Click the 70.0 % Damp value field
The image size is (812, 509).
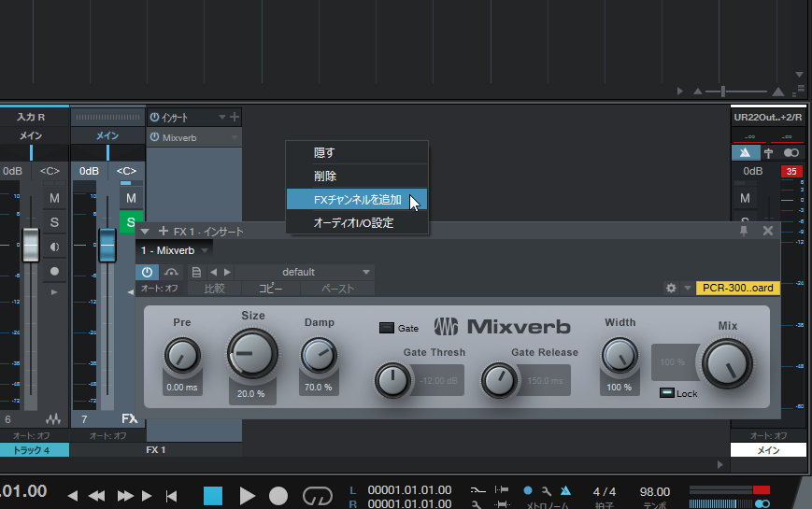(x=318, y=388)
